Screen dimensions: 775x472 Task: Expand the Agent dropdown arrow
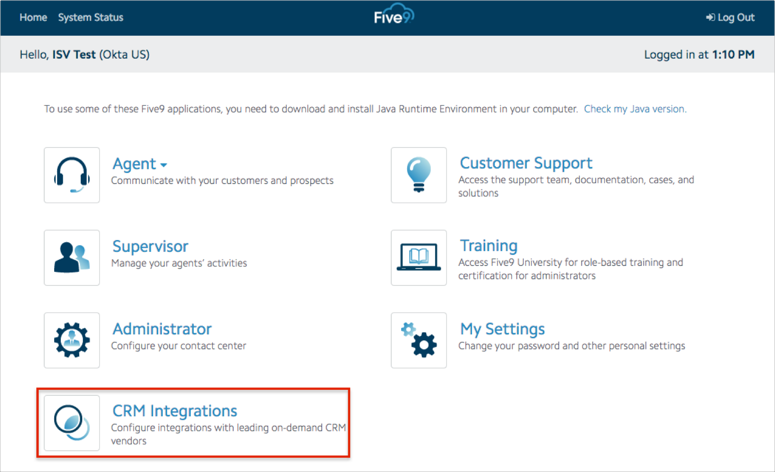(164, 165)
